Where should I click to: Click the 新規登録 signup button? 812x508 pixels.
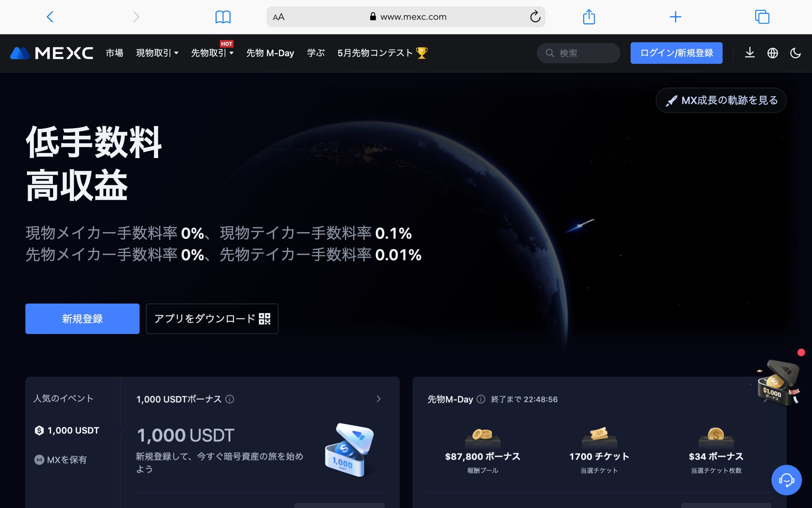pyautogui.click(x=82, y=319)
